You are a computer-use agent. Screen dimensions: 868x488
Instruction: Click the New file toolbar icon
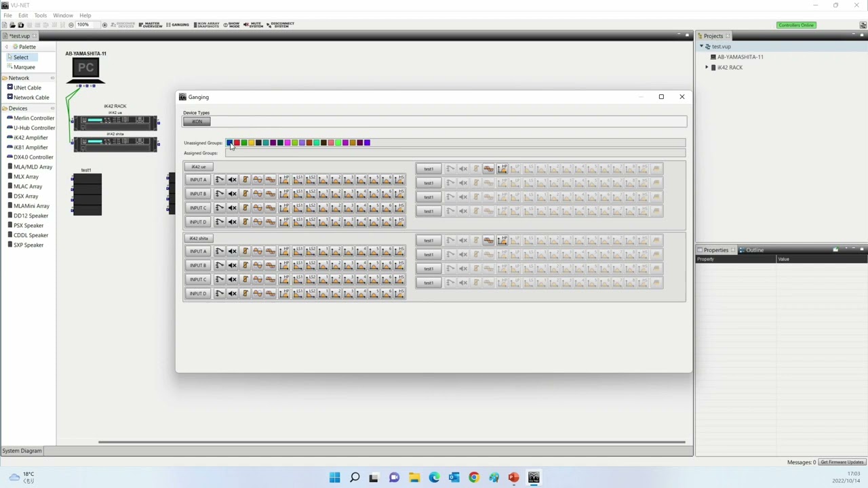pyautogui.click(x=5, y=25)
